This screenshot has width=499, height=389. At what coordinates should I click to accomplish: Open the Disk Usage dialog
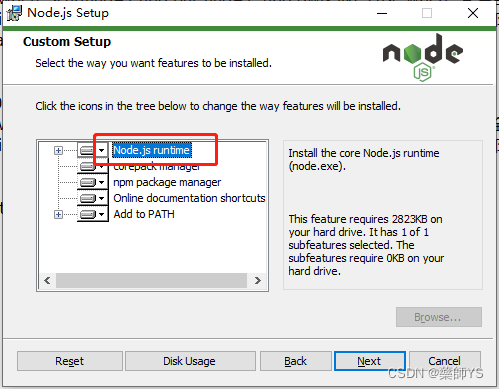coord(190,361)
